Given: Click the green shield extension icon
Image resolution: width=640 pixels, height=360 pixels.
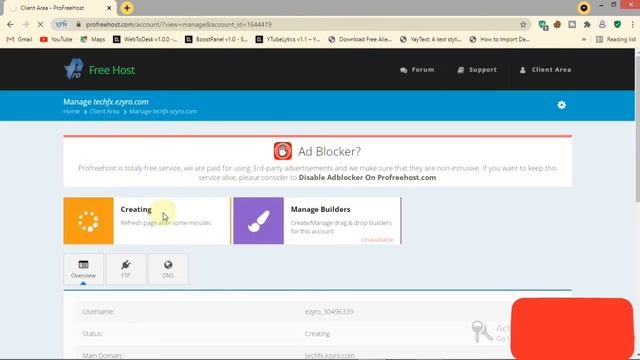Looking at the screenshot, I should [x=617, y=24].
